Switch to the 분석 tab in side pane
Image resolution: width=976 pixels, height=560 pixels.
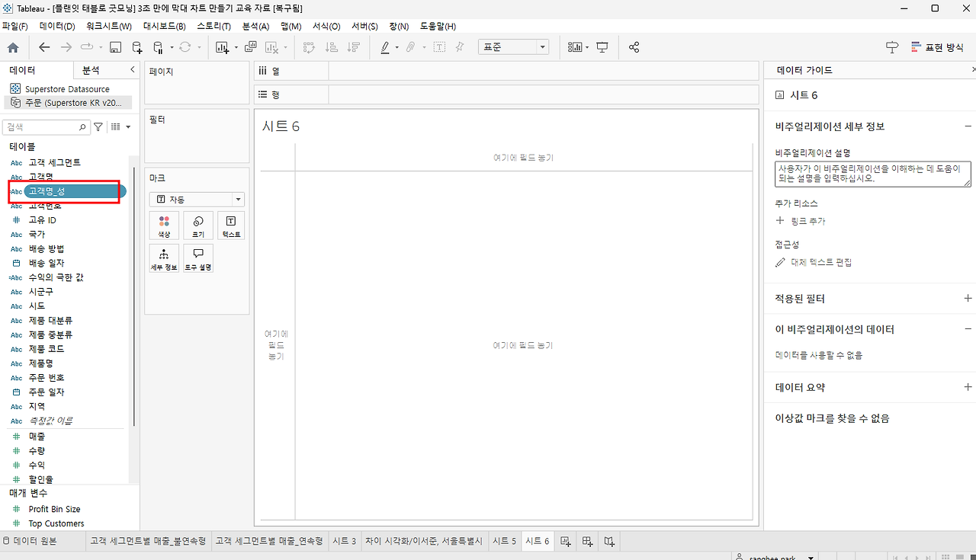click(x=91, y=70)
